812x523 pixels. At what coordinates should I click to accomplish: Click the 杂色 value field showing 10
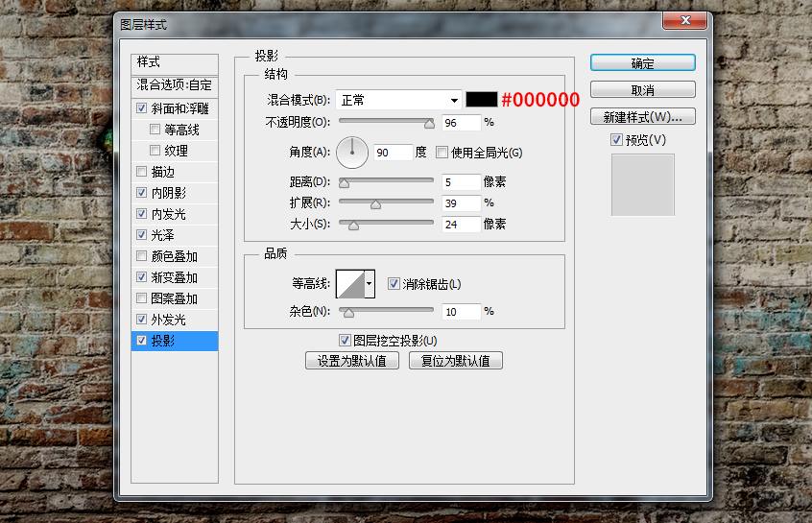click(462, 312)
